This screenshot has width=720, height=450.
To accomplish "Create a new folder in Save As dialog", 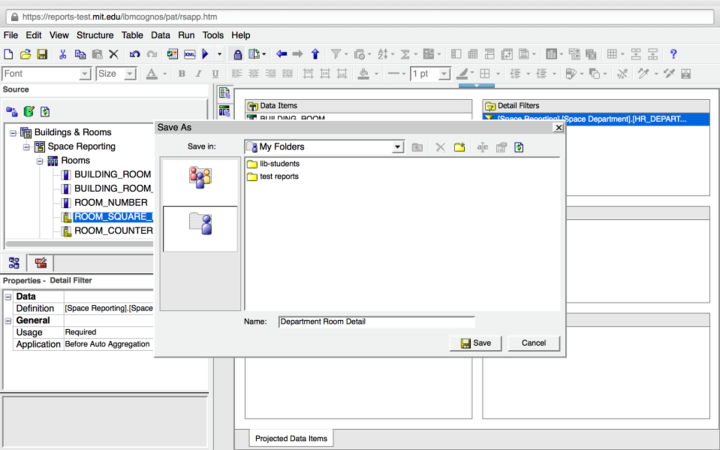I will pyautogui.click(x=460, y=147).
